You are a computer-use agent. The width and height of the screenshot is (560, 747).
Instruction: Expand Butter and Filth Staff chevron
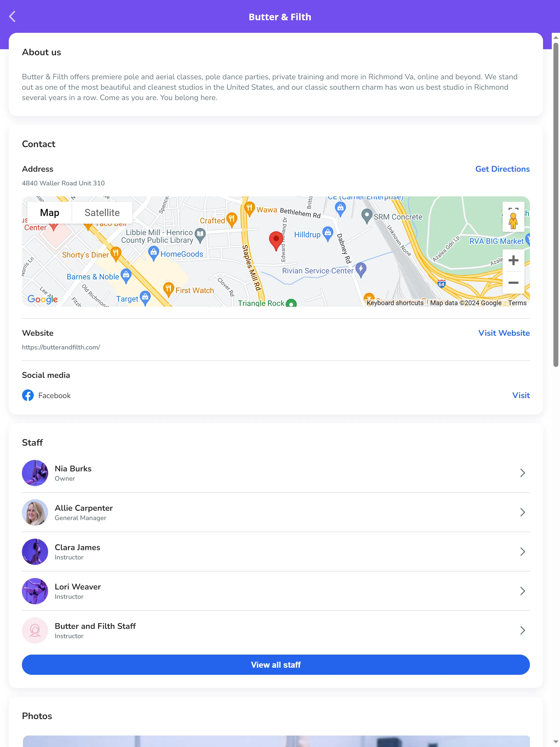tap(523, 630)
